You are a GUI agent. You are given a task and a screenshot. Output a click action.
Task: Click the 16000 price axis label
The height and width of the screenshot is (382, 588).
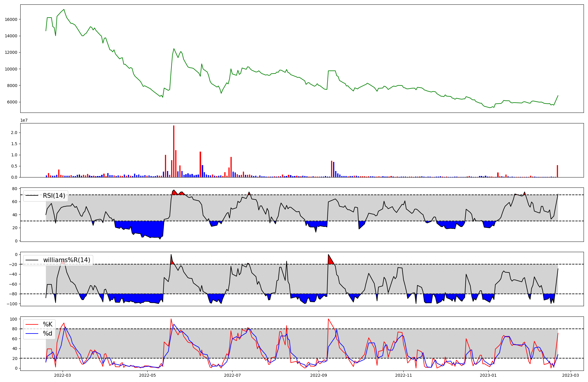[x=11, y=19]
